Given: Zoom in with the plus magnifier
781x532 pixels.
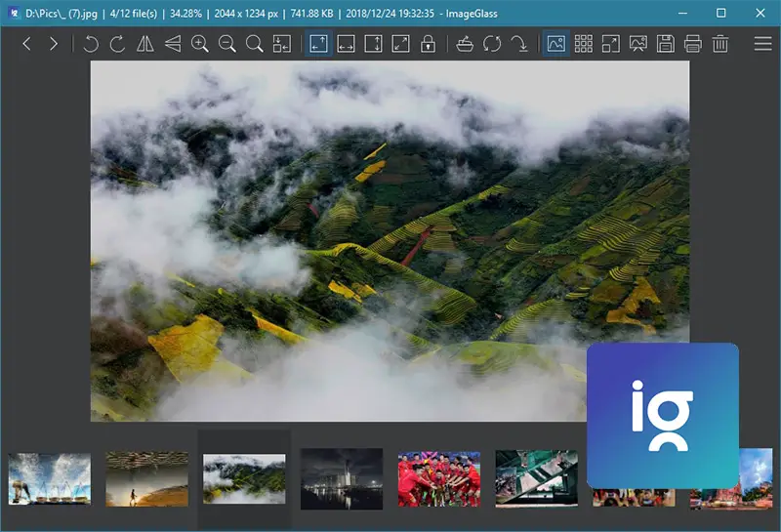Looking at the screenshot, I should click(x=200, y=44).
